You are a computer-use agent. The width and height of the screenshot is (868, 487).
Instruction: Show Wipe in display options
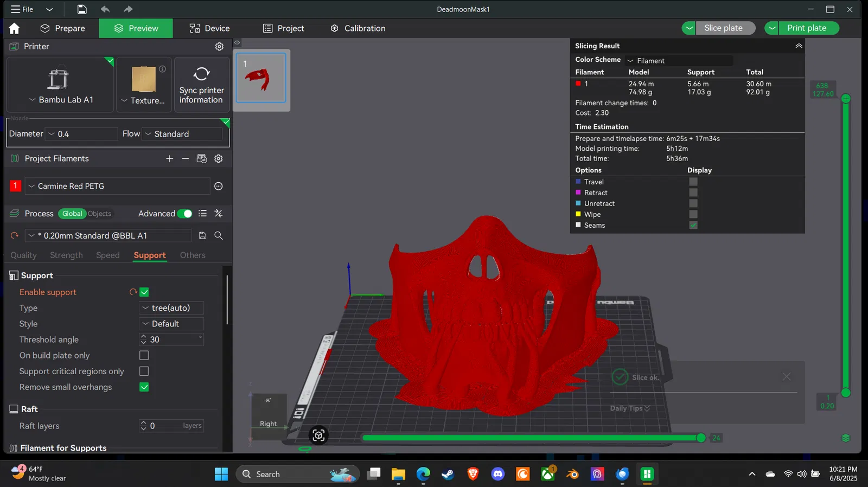tap(693, 214)
